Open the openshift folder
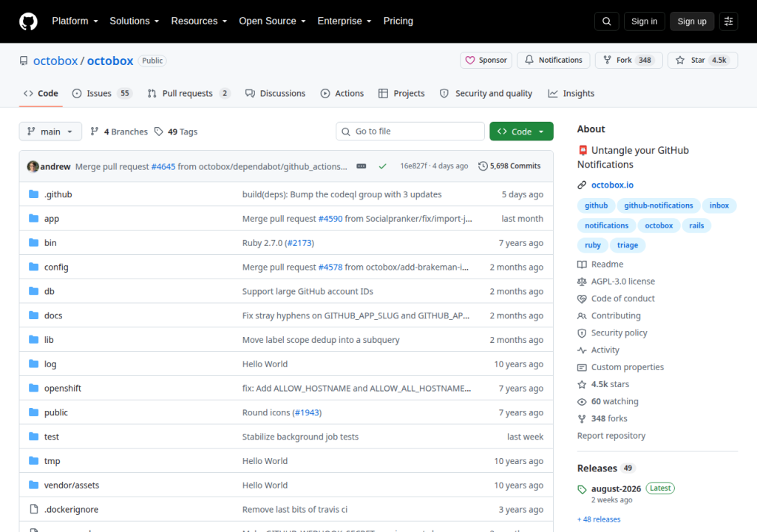 63,388
